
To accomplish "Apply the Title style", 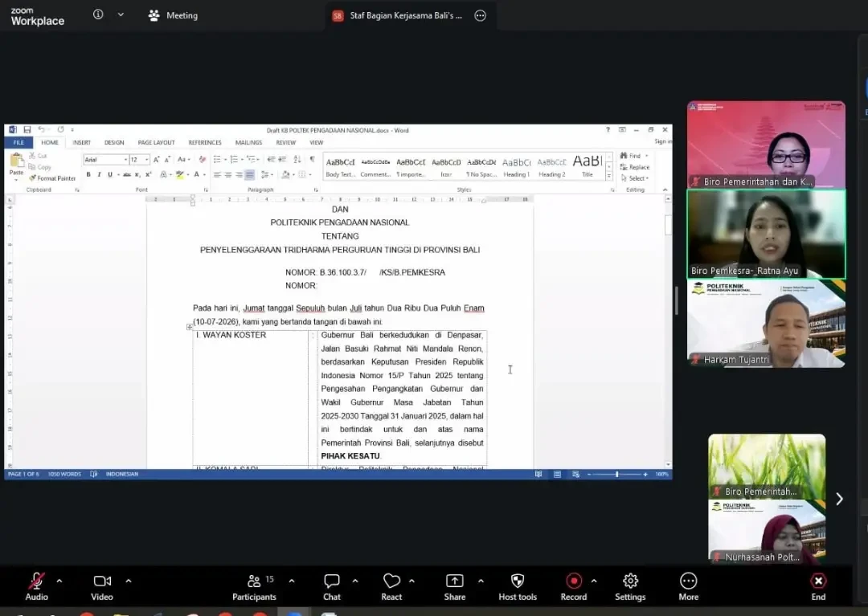I will (x=588, y=166).
